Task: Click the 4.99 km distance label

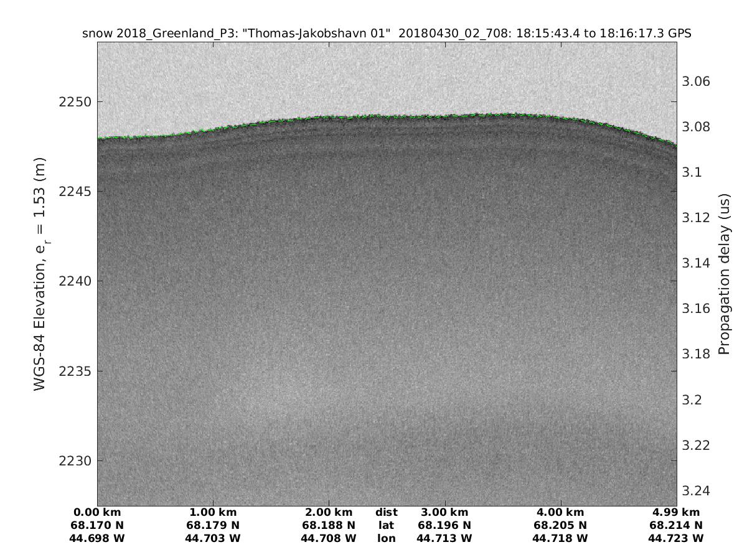Action: tap(675, 513)
